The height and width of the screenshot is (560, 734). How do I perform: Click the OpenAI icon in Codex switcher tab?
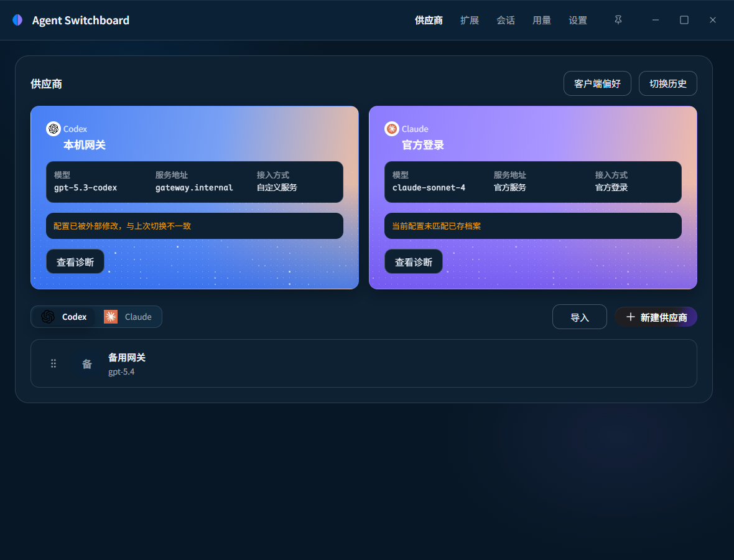48,317
